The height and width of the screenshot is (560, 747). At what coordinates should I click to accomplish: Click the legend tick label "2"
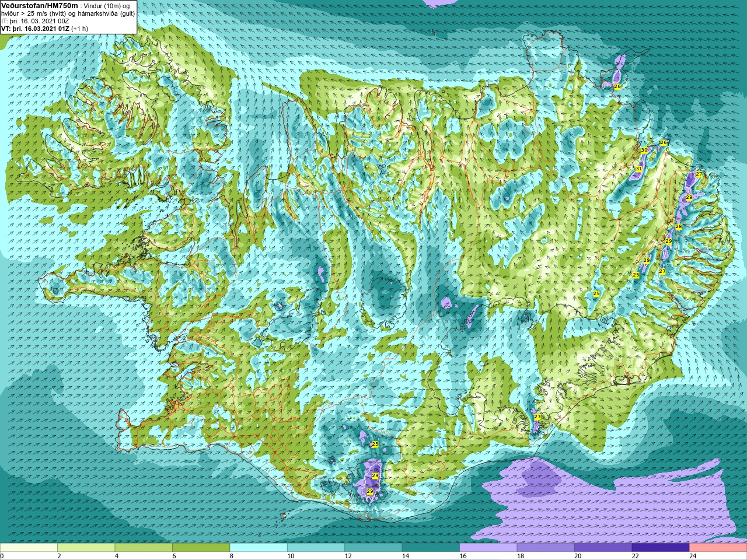(60, 556)
